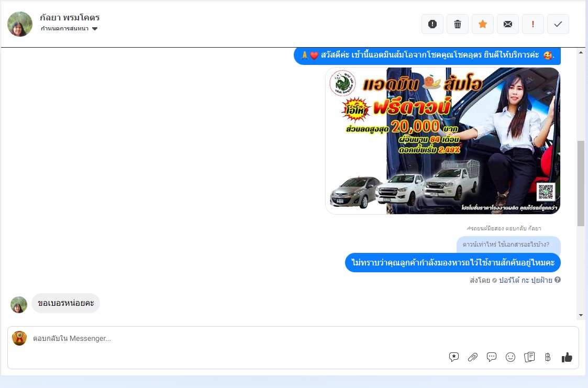Open the emoji smiley picker
588x388 pixels.
click(x=511, y=357)
